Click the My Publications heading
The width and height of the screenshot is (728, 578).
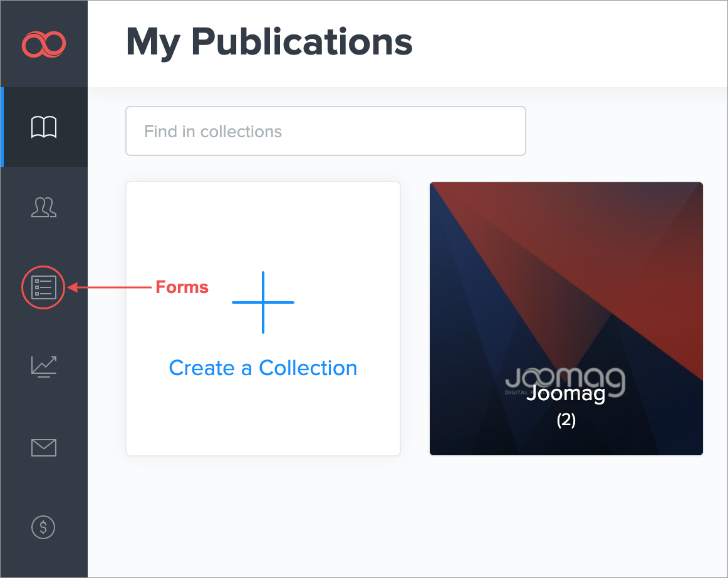click(269, 42)
